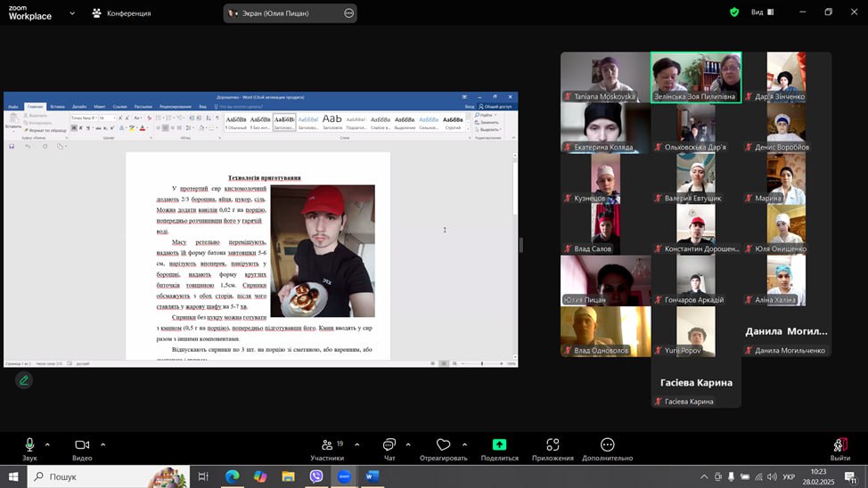Expand audio options arrow next to Звук

pyautogui.click(x=47, y=444)
